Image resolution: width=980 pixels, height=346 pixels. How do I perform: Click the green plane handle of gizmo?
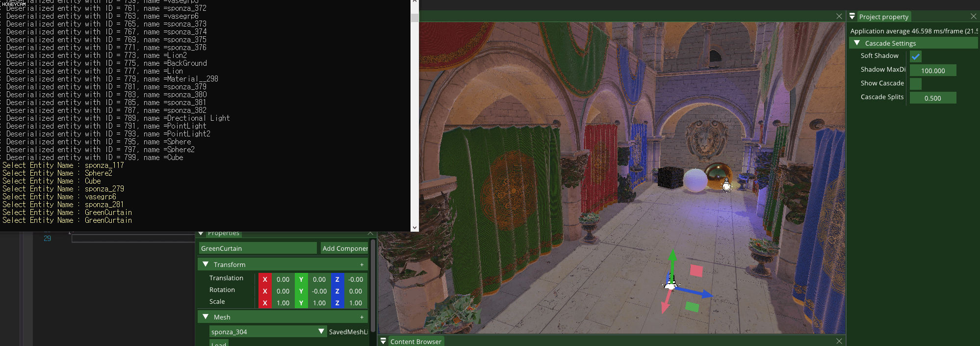692,307
